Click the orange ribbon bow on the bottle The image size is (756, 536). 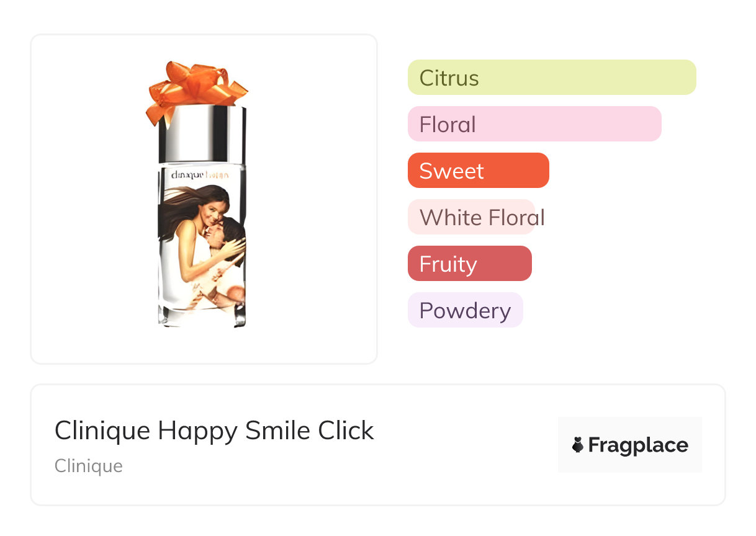point(196,87)
